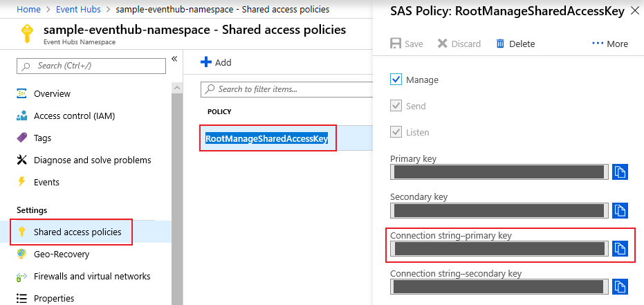Image resolution: width=644 pixels, height=305 pixels.
Task: Click the Overview sidebar icon
Action: [21, 93]
